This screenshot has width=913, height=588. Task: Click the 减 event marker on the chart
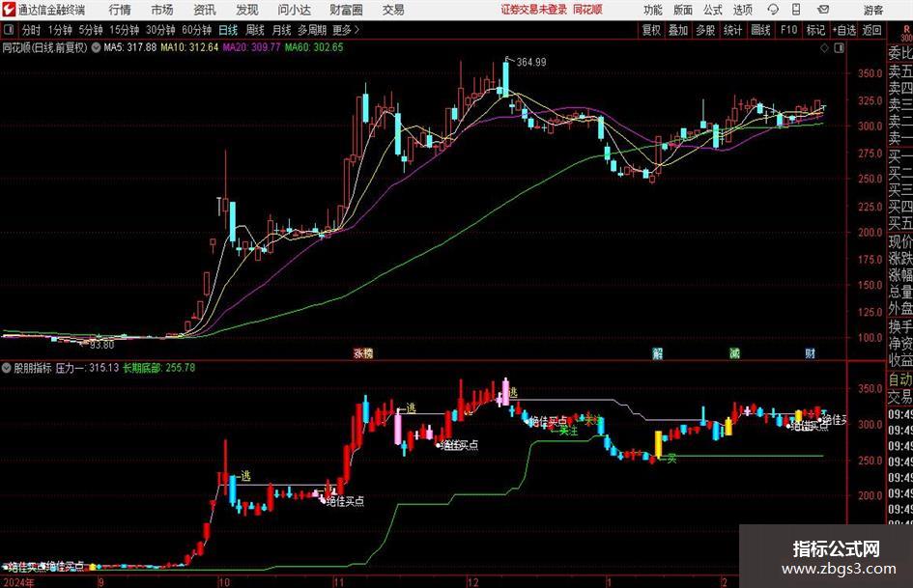click(735, 353)
